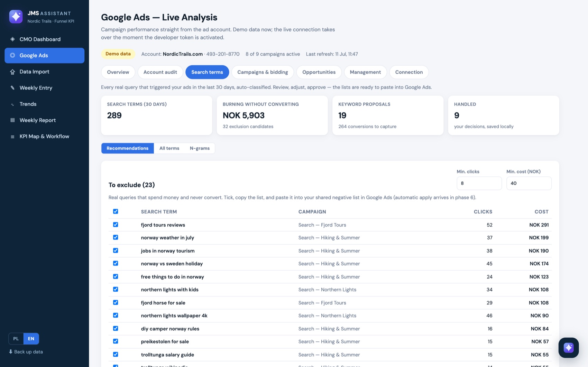Click the CAMPAIGN column header
This screenshot has height=367, width=588.
[x=312, y=211]
